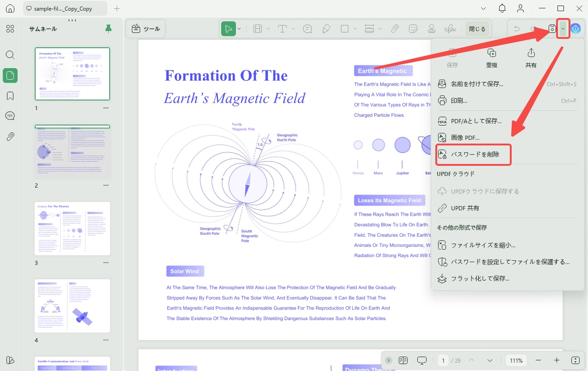The image size is (588, 371).
Task: Open the page display mode (two-page) icon
Action: (403, 360)
